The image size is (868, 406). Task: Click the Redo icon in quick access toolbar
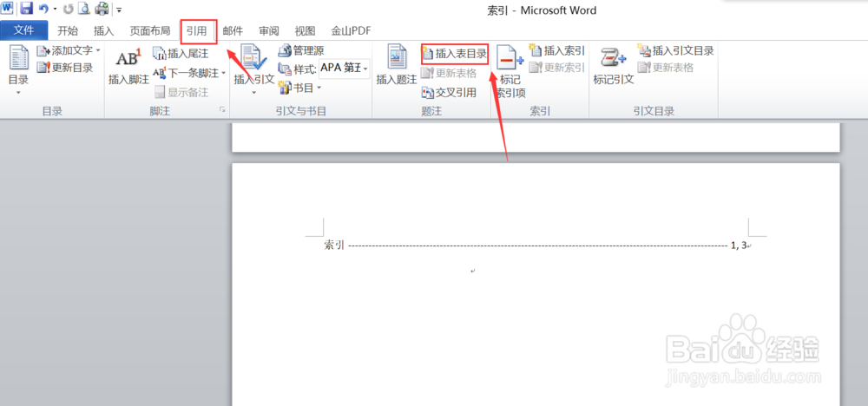pos(68,9)
